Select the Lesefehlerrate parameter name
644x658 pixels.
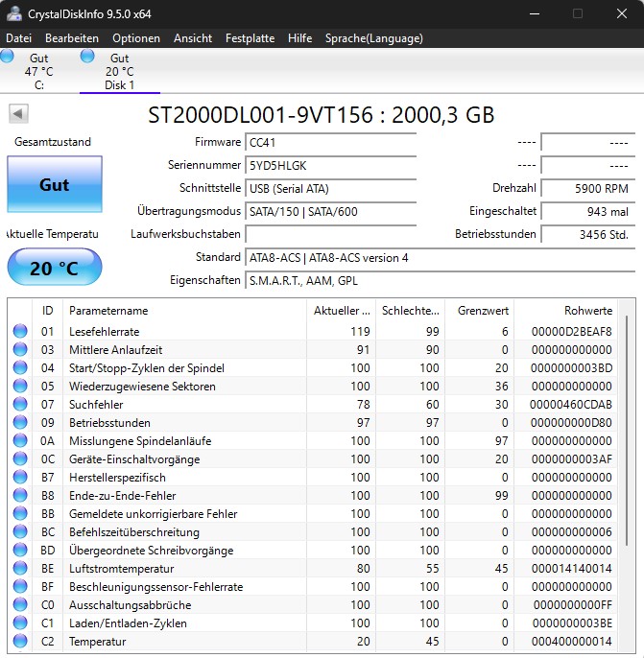point(104,332)
